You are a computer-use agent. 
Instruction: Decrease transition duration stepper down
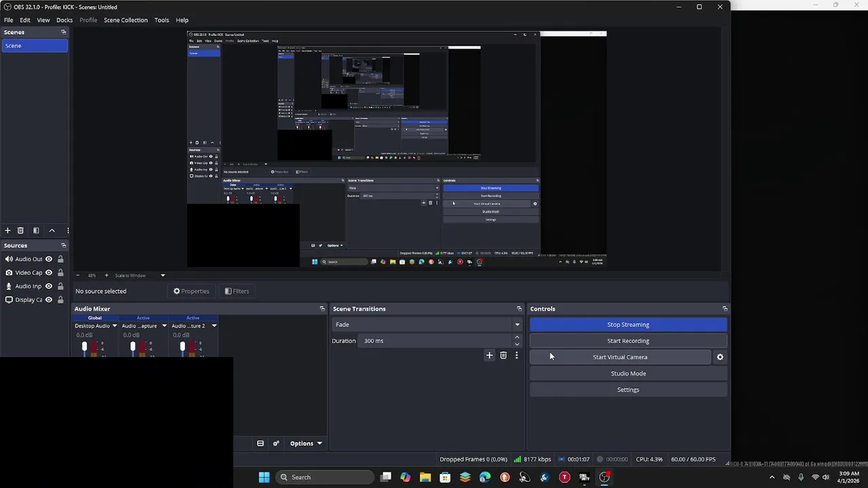coord(517,344)
